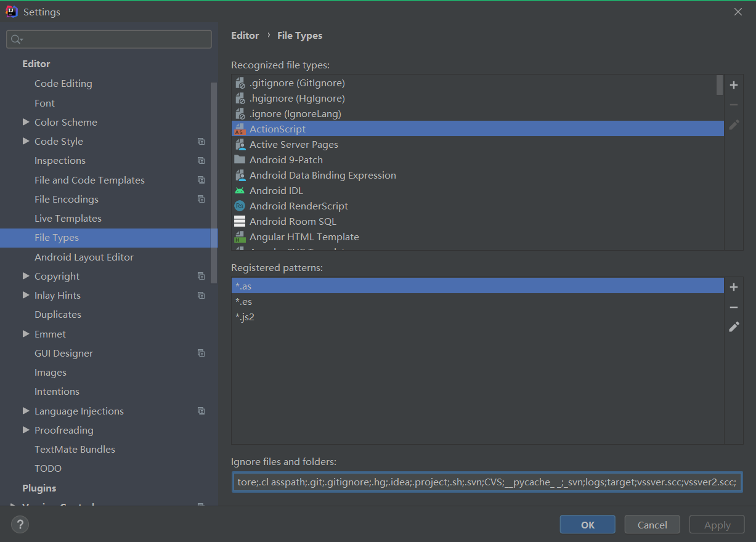756x542 pixels.
Task: Open Font settings
Action: pos(44,103)
